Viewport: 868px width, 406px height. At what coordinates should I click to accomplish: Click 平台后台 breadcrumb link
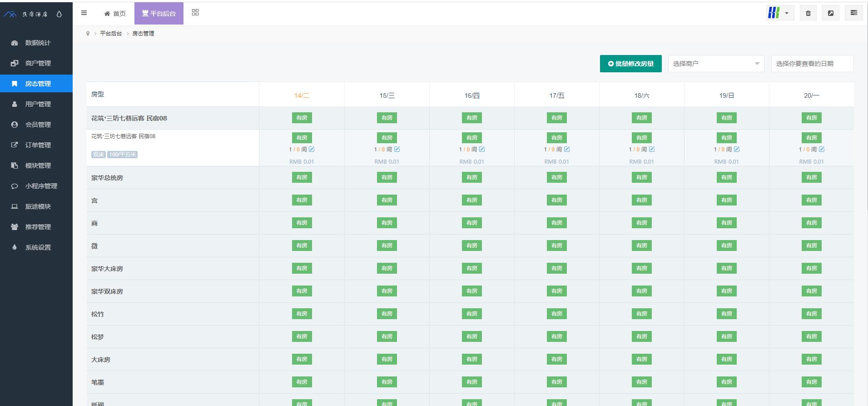tap(111, 34)
